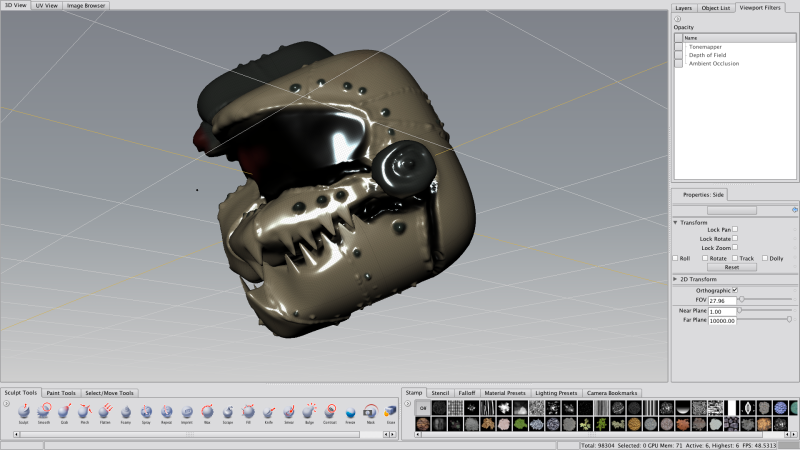The width and height of the screenshot is (800, 450).
Task: Enable the Ambient Occlusion viewport filter
Action: click(x=678, y=63)
